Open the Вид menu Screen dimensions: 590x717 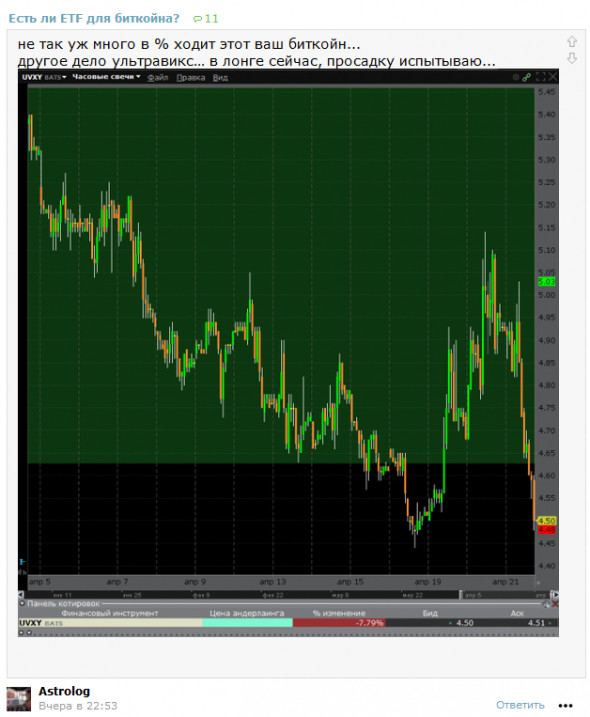220,78
